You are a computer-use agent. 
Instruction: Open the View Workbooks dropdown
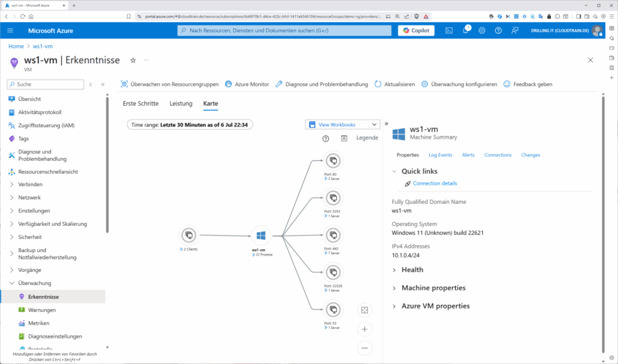[343, 124]
